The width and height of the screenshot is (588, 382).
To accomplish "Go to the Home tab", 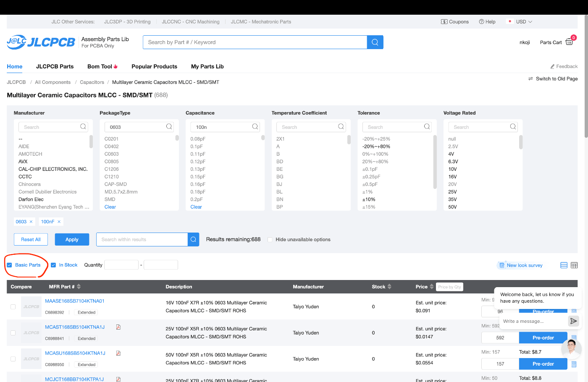I will pos(15,66).
